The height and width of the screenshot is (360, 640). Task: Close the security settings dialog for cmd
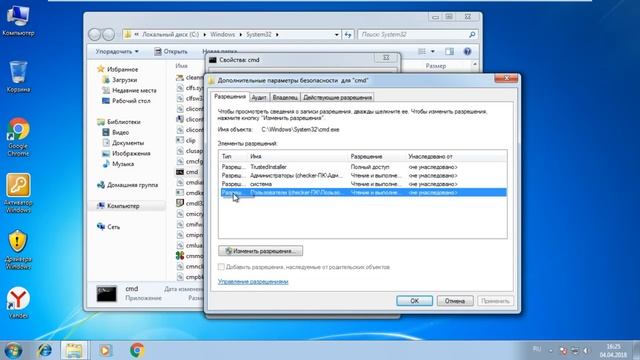point(506,78)
